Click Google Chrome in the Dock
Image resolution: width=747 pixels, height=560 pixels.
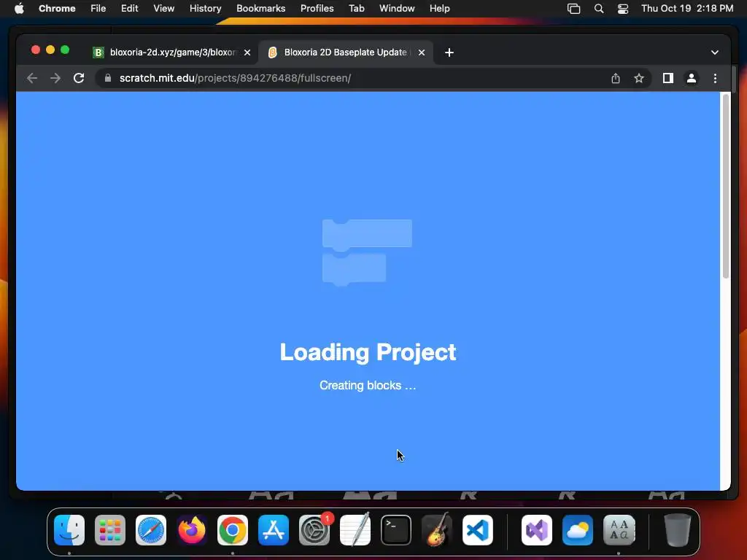tap(233, 530)
